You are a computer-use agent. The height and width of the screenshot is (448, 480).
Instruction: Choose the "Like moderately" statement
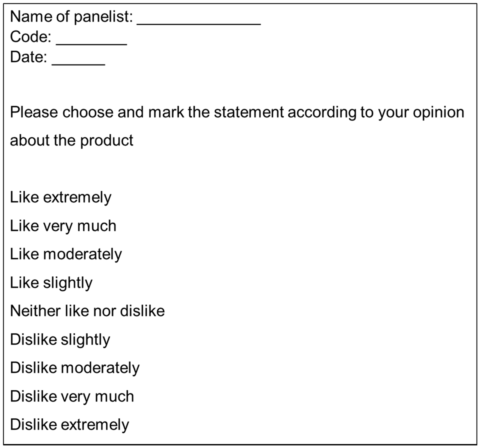[66, 254]
